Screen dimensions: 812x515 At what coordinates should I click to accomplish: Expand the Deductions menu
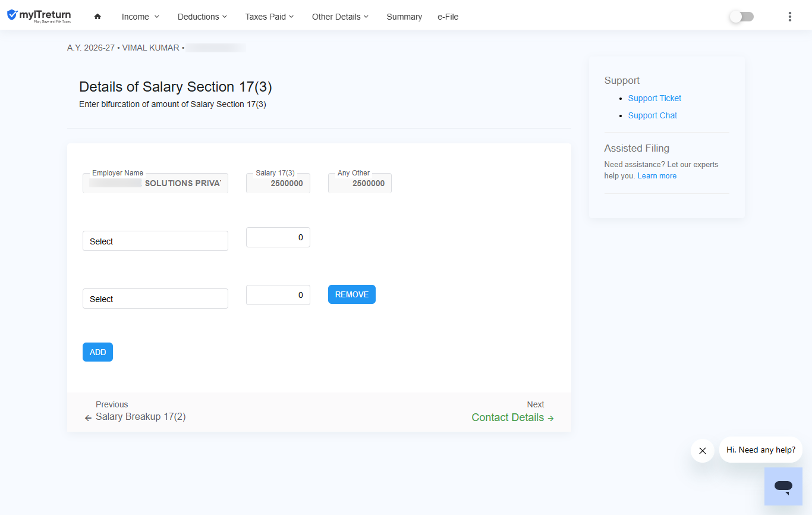click(203, 17)
